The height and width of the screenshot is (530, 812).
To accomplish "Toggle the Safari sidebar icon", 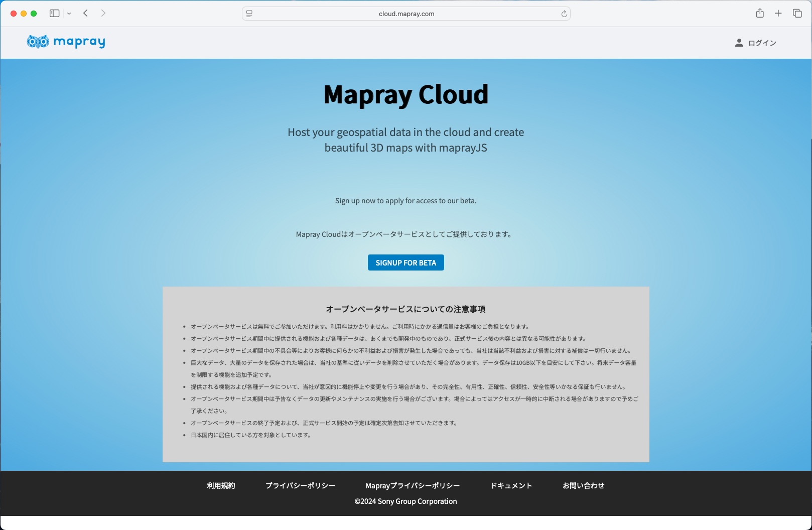I will pos(54,14).
